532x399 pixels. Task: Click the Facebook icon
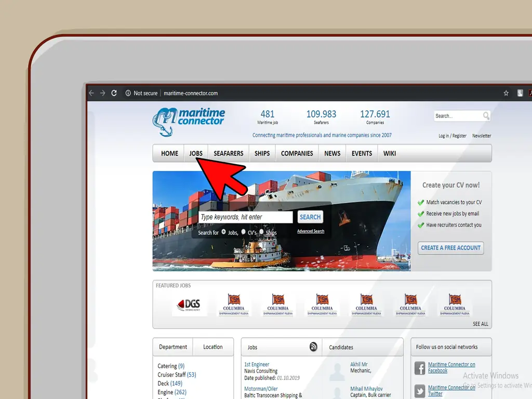(x=420, y=368)
